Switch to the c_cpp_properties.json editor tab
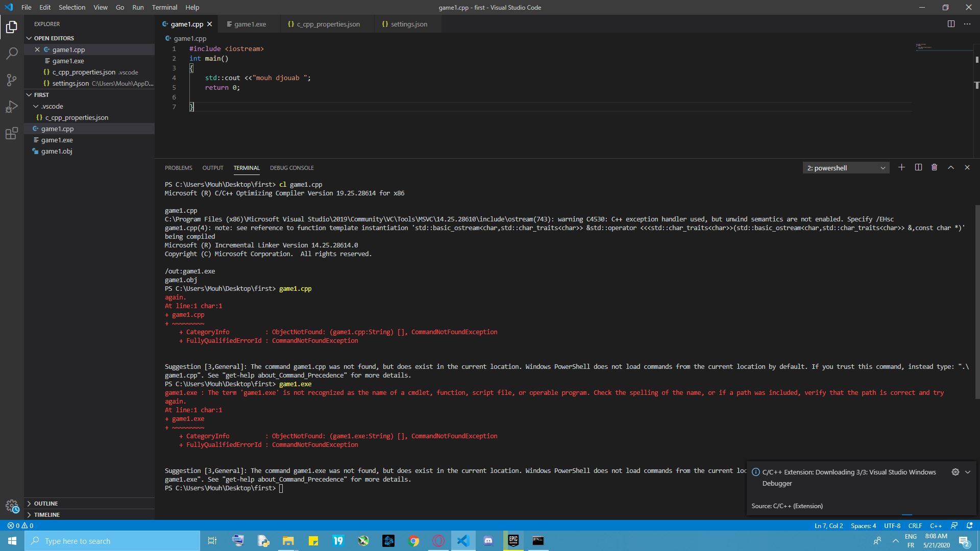Viewport: 980px width, 551px height. pyautogui.click(x=327, y=24)
